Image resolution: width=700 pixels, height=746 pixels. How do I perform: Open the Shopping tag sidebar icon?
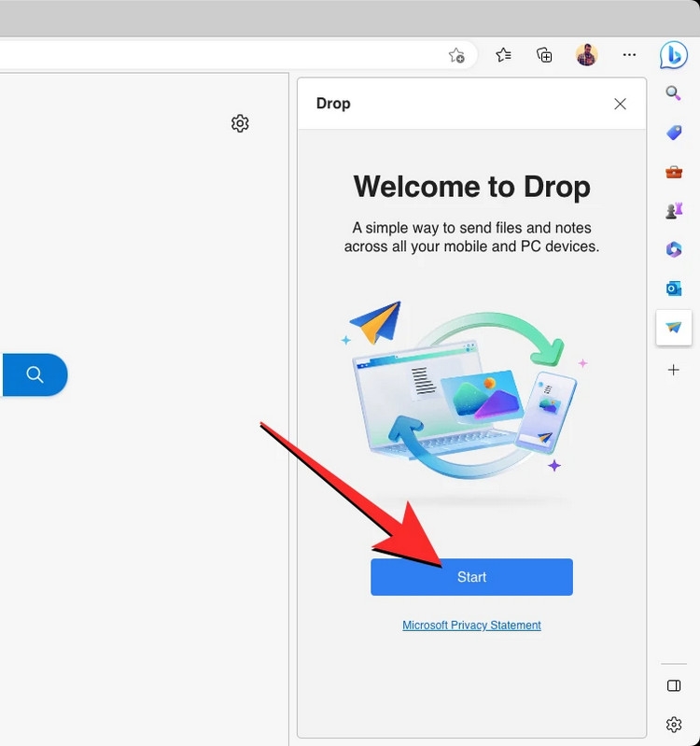point(673,133)
